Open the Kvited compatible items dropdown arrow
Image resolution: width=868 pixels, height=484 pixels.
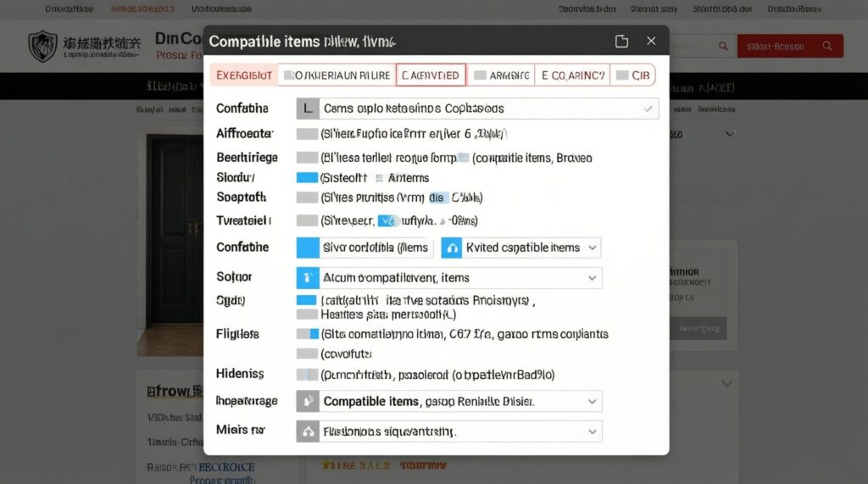[592, 248]
